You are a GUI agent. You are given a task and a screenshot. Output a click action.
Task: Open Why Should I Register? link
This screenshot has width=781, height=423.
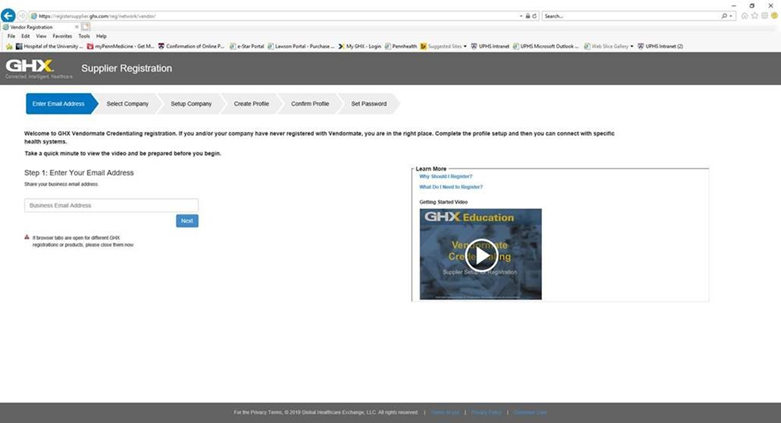[x=446, y=176]
